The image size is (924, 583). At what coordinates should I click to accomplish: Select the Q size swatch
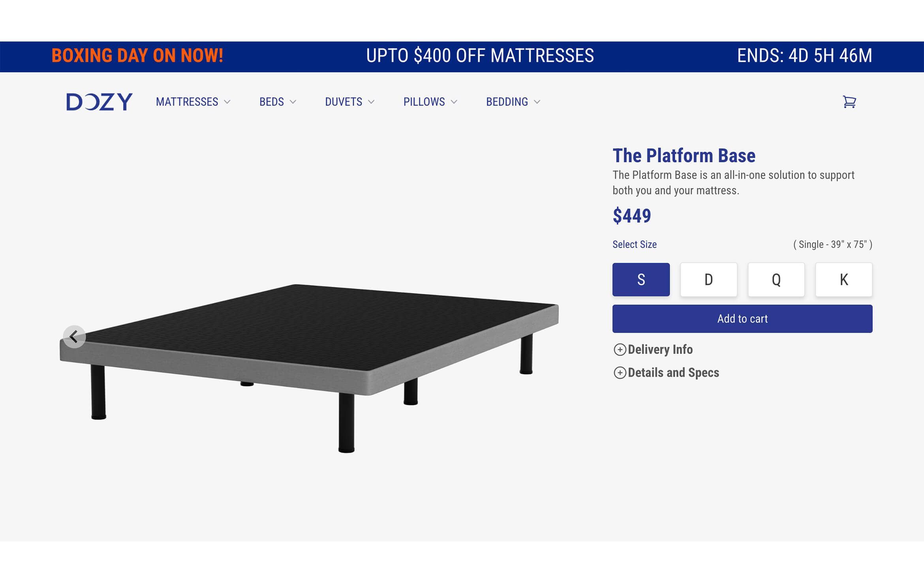click(776, 280)
